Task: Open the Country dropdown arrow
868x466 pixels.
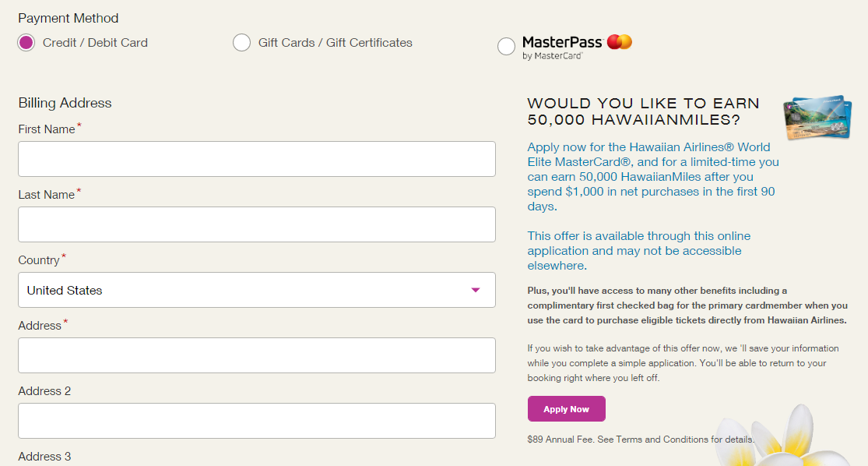Action: (x=475, y=290)
